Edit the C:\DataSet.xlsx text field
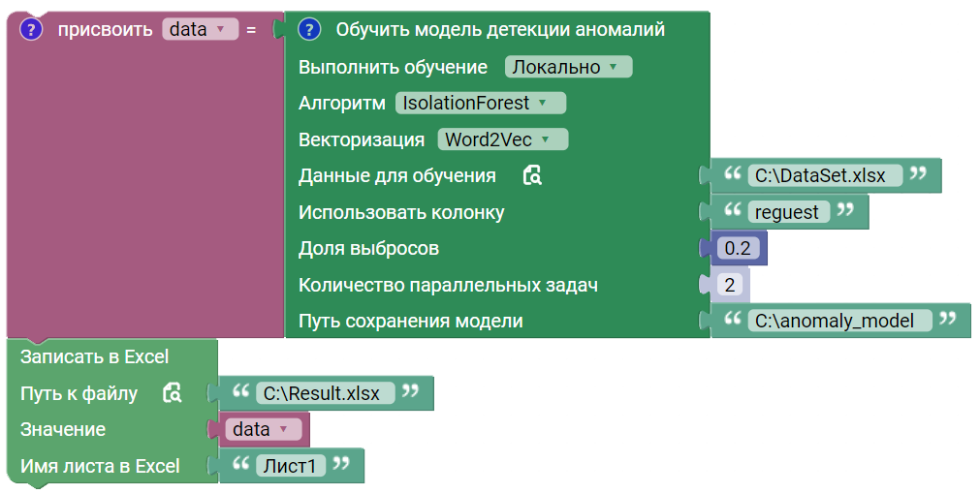Viewport: 980px width, 494px height. (x=824, y=176)
